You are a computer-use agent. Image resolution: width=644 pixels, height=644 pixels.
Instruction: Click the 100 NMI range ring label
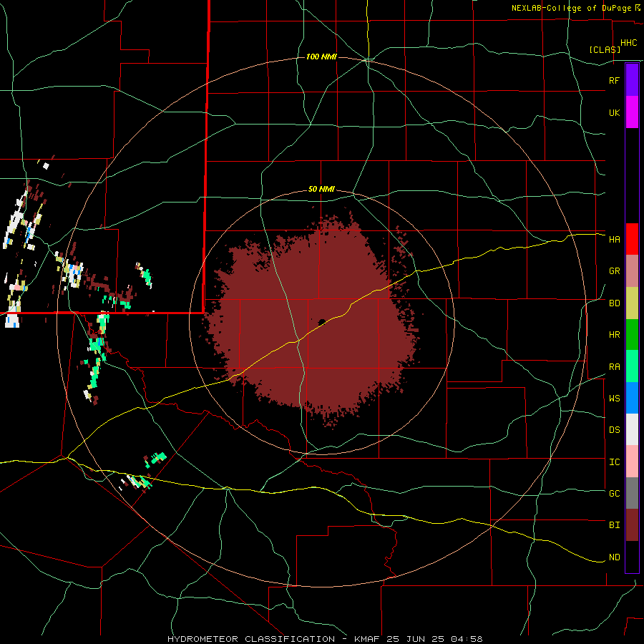(x=321, y=57)
